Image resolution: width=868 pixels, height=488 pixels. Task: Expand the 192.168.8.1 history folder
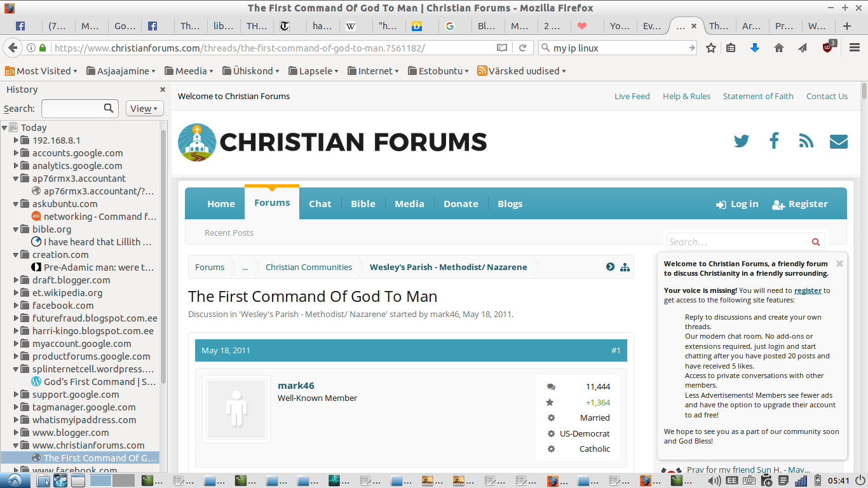point(17,140)
